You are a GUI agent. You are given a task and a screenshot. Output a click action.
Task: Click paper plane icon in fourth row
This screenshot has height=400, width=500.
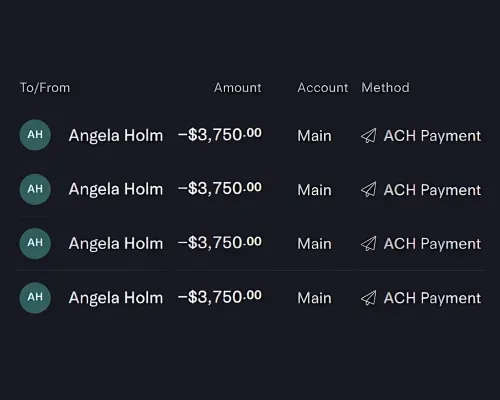point(369,298)
